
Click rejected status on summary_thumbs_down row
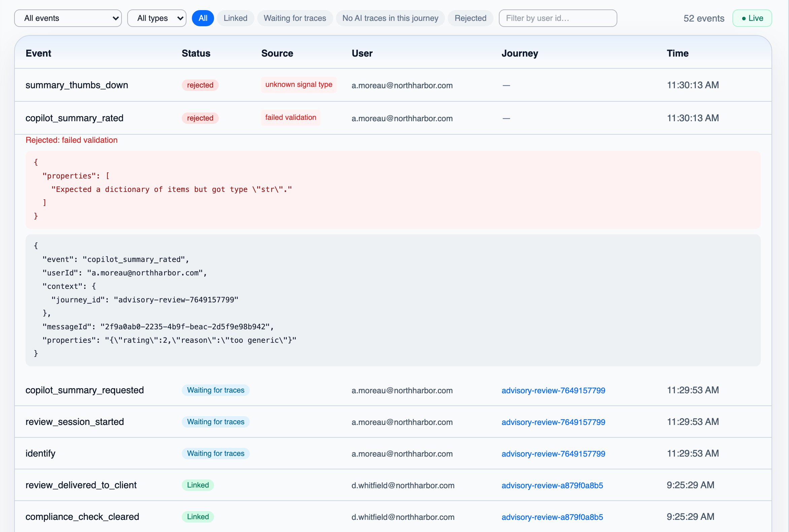tap(200, 85)
